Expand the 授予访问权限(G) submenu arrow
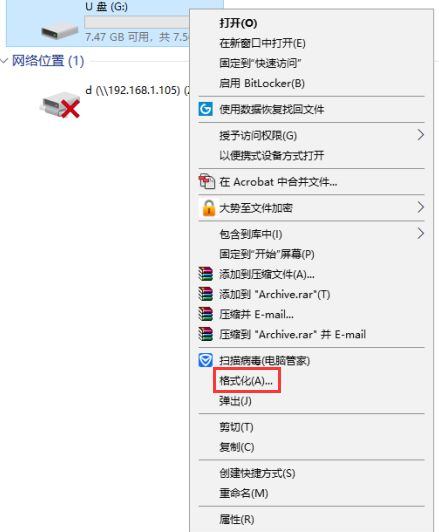The height and width of the screenshot is (532, 439). (420, 135)
